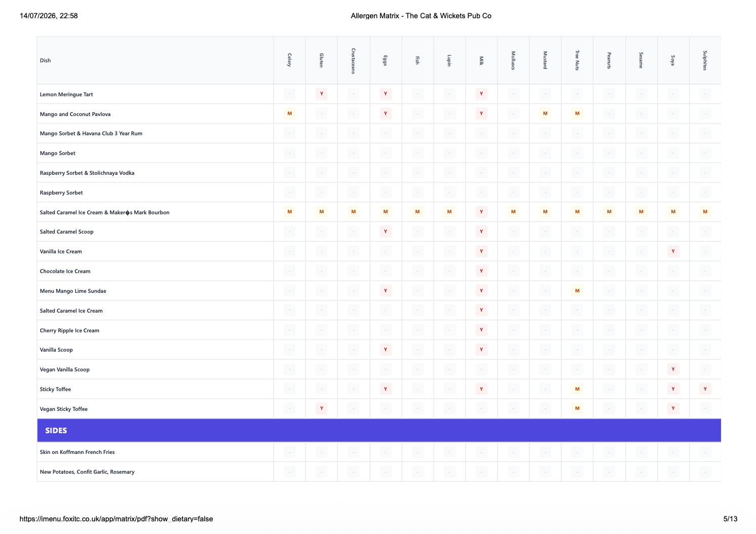The image size is (756, 534).
Task: Click the Gluten column header
Action: pos(321,60)
